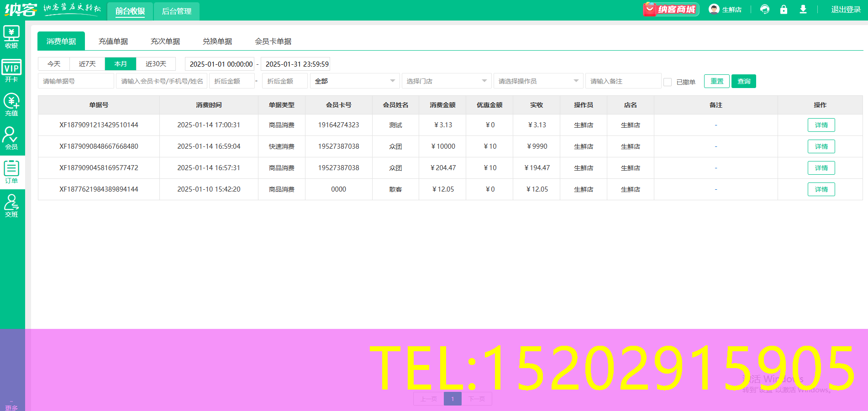View 详情 for the ¥10000 order
The height and width of the screenshot is (411, 868).
[x=821, y=146]
